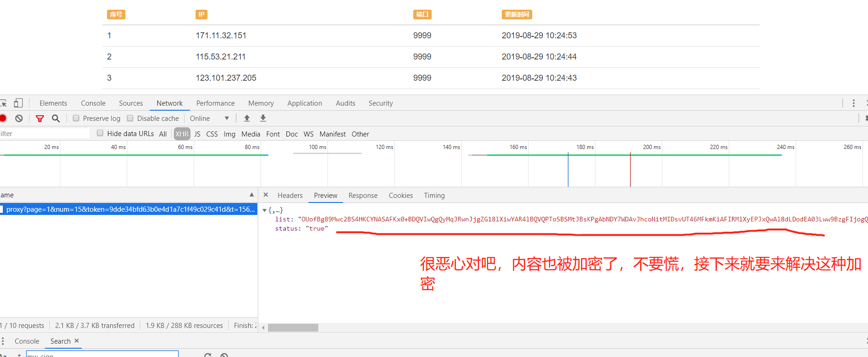The height and width of the screenshot is (357, 868).
Task: Click the 序号 column header
Action: (116, 14)
